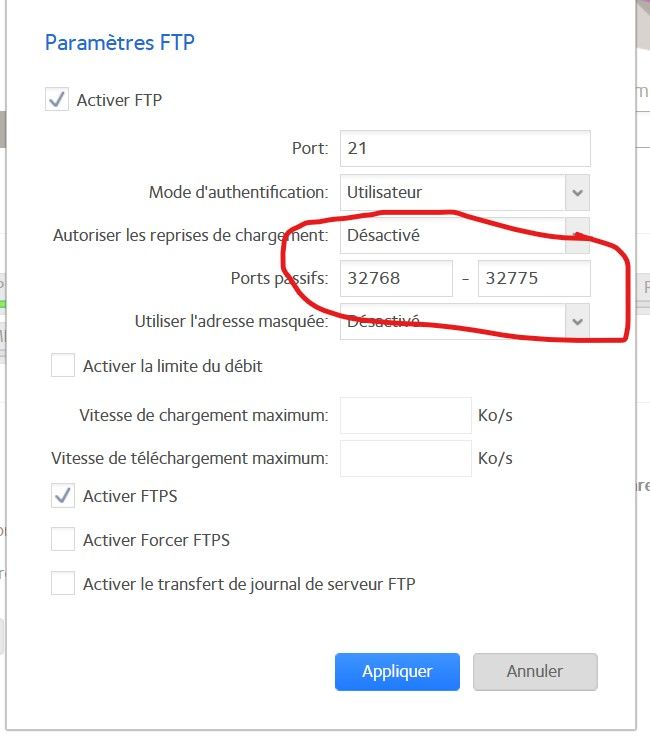Check the Activer Forcer FTPS box
The height and width of the screenshot is (740, 650).
point(63,540)
